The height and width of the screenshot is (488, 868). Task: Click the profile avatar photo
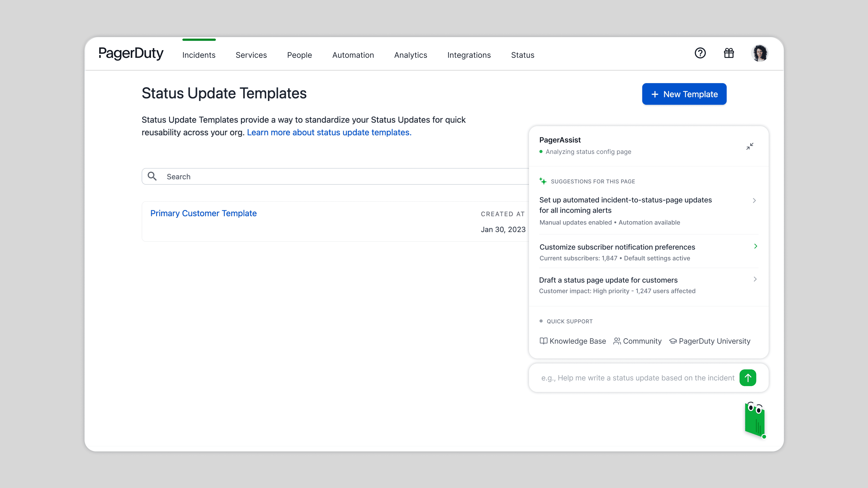pyautogui.click(x=760, y=53)
